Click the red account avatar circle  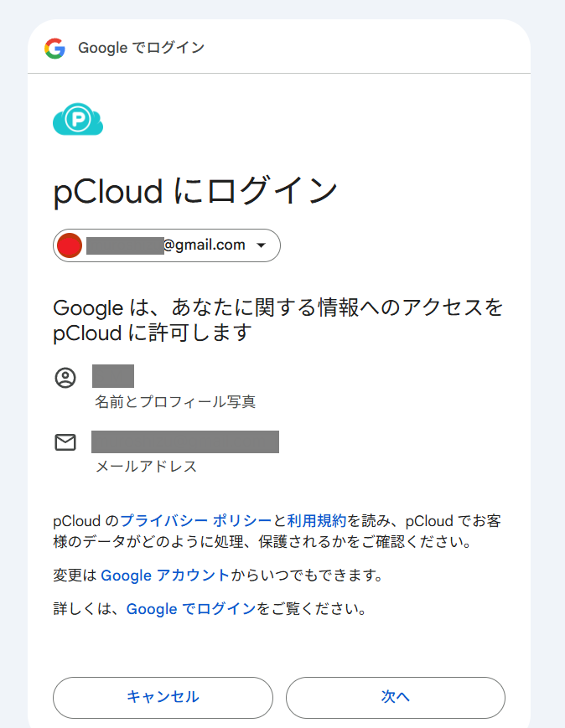pyautogui.click(x=70, y=245)
